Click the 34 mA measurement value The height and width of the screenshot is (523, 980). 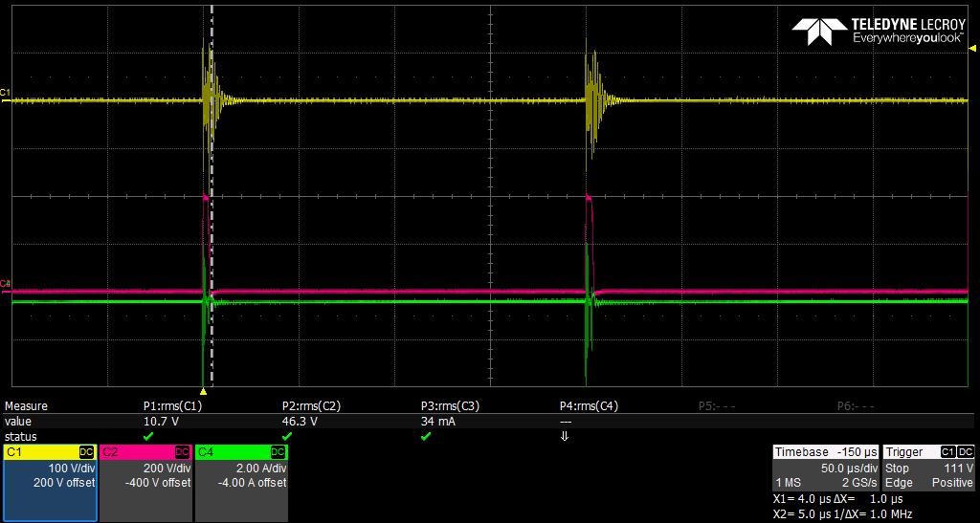click(438, 422)
